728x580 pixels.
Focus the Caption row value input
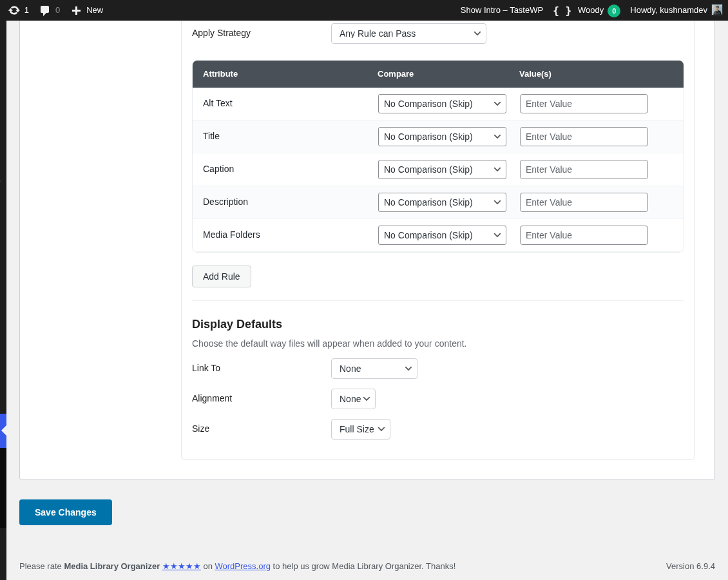tap(583, 169)
